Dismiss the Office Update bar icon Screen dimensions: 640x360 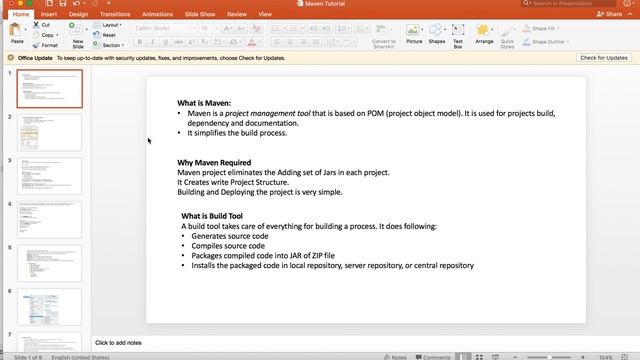11,58
